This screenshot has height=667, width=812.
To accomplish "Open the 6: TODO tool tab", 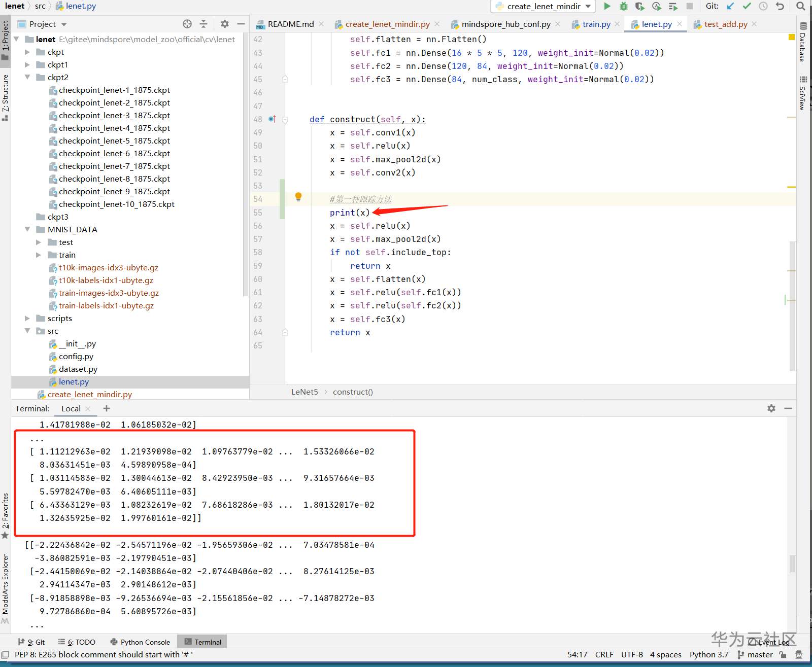I will click(x=77, y=642).
